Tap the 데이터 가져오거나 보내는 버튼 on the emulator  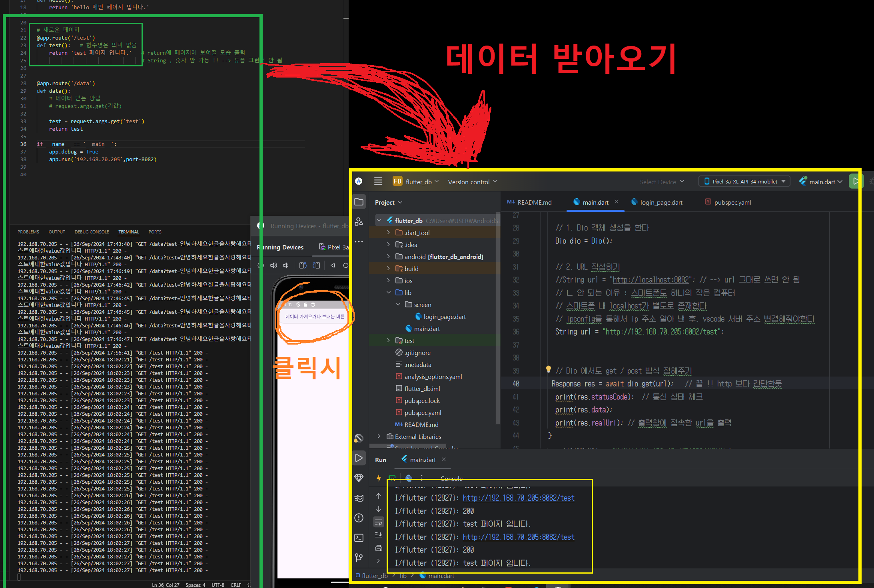point(315,316)
